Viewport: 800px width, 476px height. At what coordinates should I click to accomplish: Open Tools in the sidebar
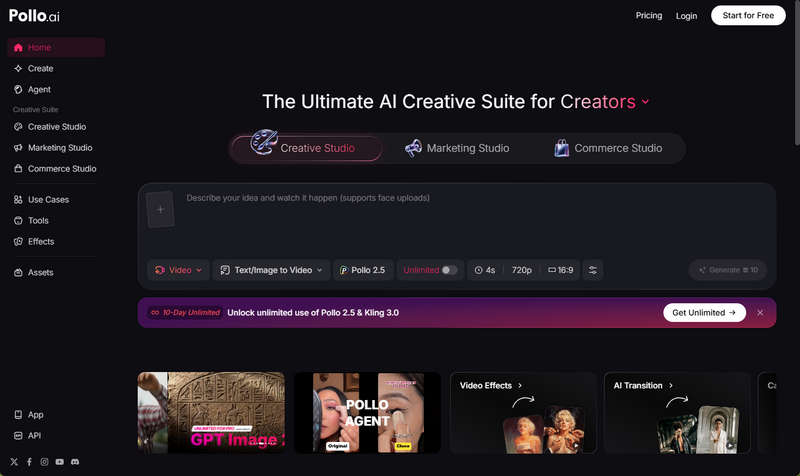(56, 220)
